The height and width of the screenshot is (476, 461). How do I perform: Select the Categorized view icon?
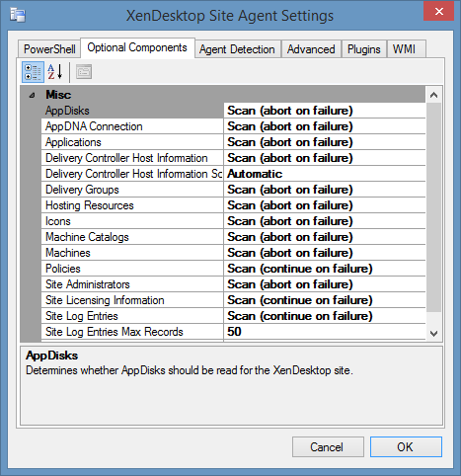click(33, 72)
